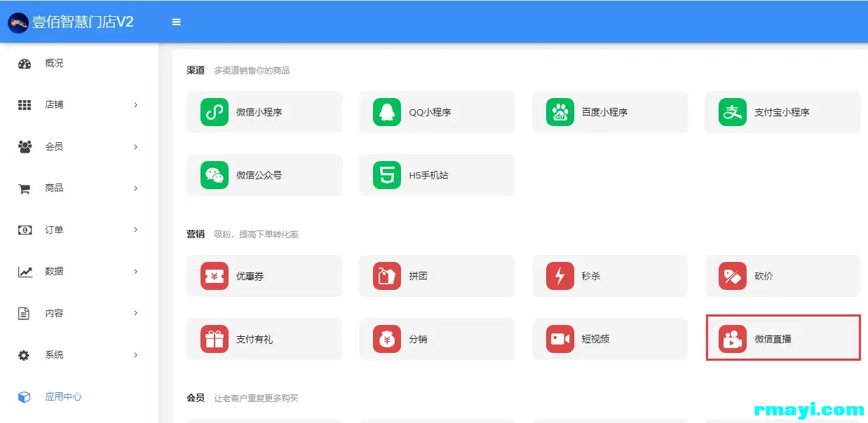Click the 支付有礼 gift box icon
The image size is (868, 423).
tap(215, 339)
